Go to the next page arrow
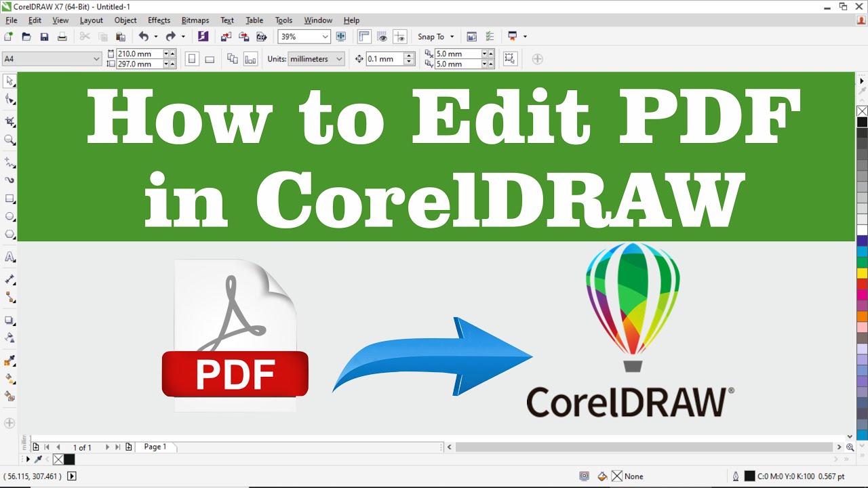The height and width of the screenshot is (488, 868). tap(107, 447)
